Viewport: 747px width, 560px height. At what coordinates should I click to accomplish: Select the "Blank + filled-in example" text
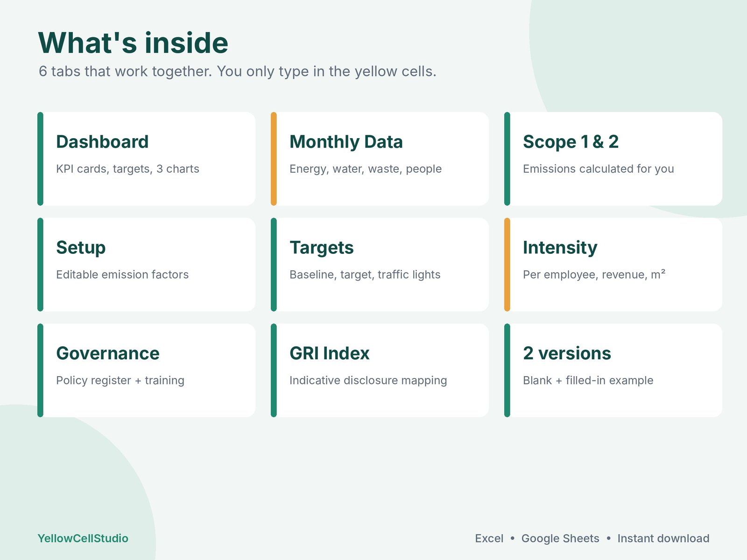click(x=588, y=381)
